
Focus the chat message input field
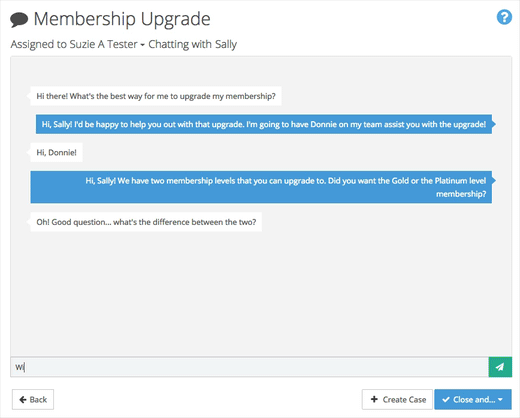tap(249, 367)
